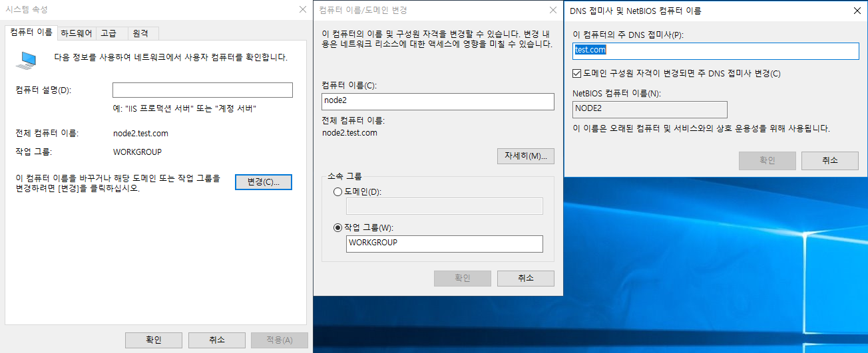Viewport: 868px width, 353px height.
Task: Click the computer icon in 시스템 속성
Action: click(x=26, y=60)
